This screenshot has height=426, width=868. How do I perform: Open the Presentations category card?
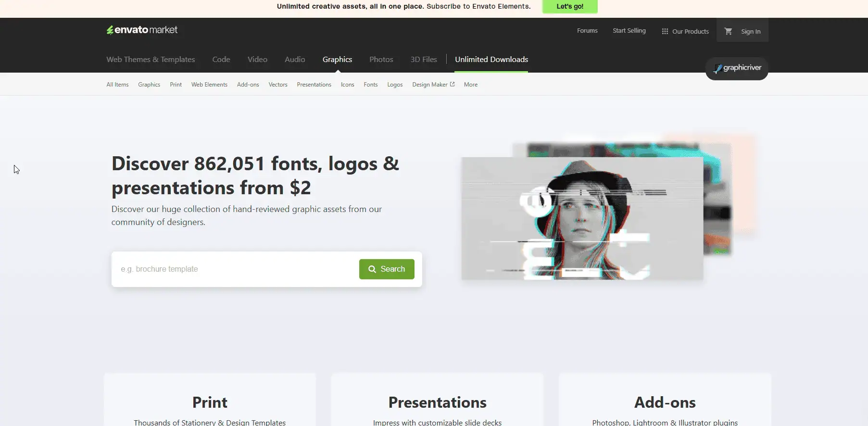(437, 402)
